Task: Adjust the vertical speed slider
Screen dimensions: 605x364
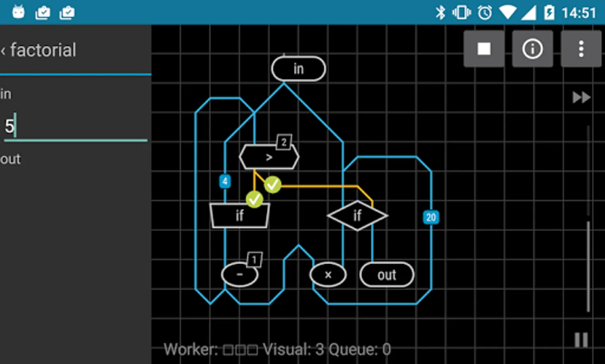Action: pyautogui.click(x=588, y=218)
